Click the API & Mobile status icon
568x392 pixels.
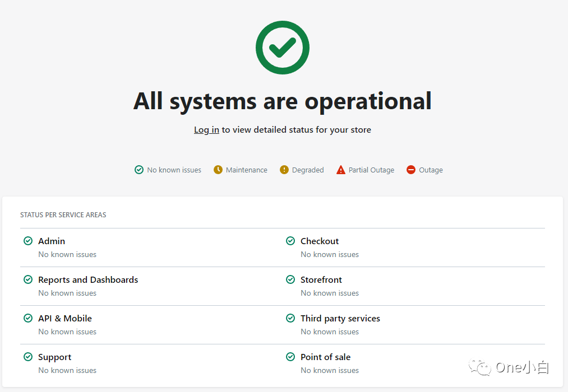point(28,318)
